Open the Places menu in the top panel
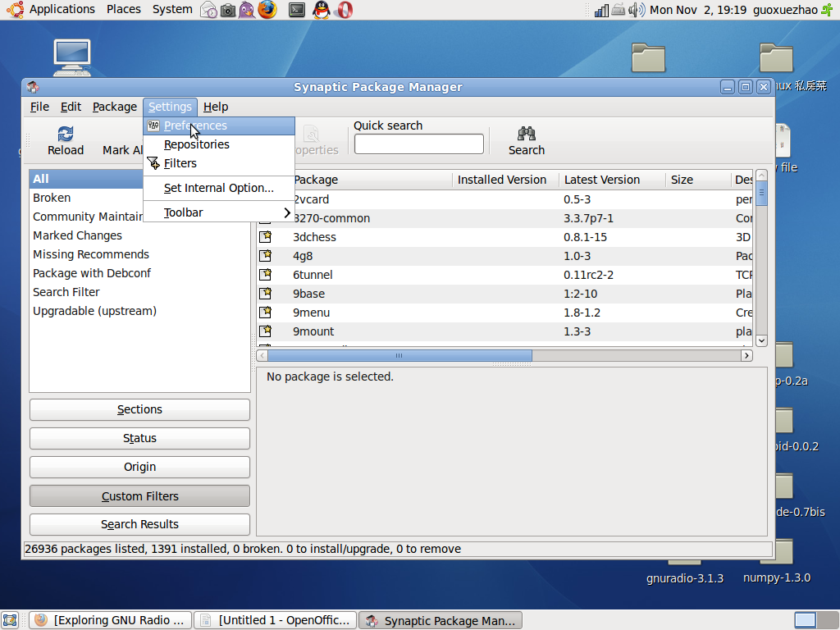The height and width of the screenshot is (630, 840). 123,10
